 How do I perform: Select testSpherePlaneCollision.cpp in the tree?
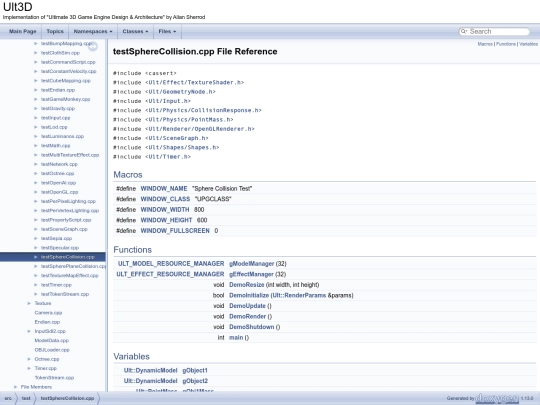point(73,266)
